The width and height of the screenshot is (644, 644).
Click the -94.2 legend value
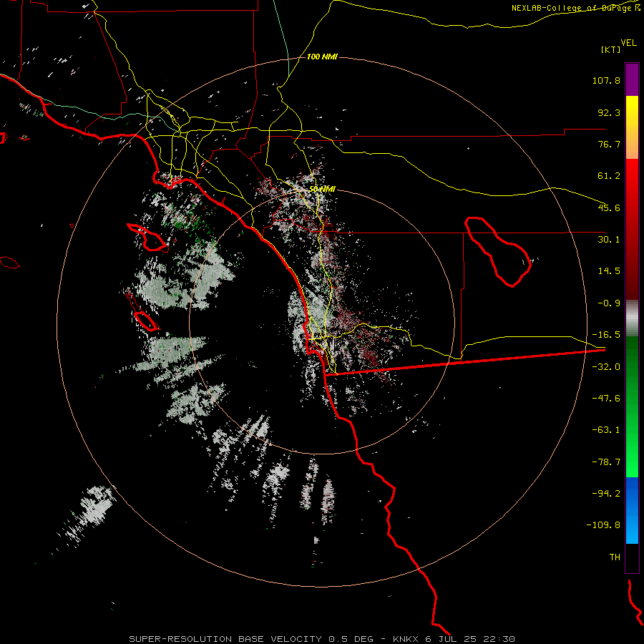coord(606,493)
